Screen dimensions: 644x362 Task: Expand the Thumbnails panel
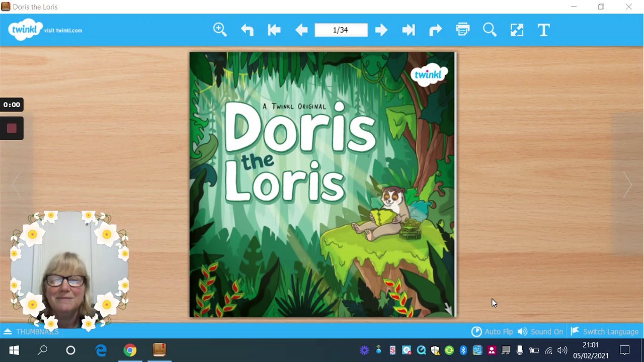[x=31, y=331]
